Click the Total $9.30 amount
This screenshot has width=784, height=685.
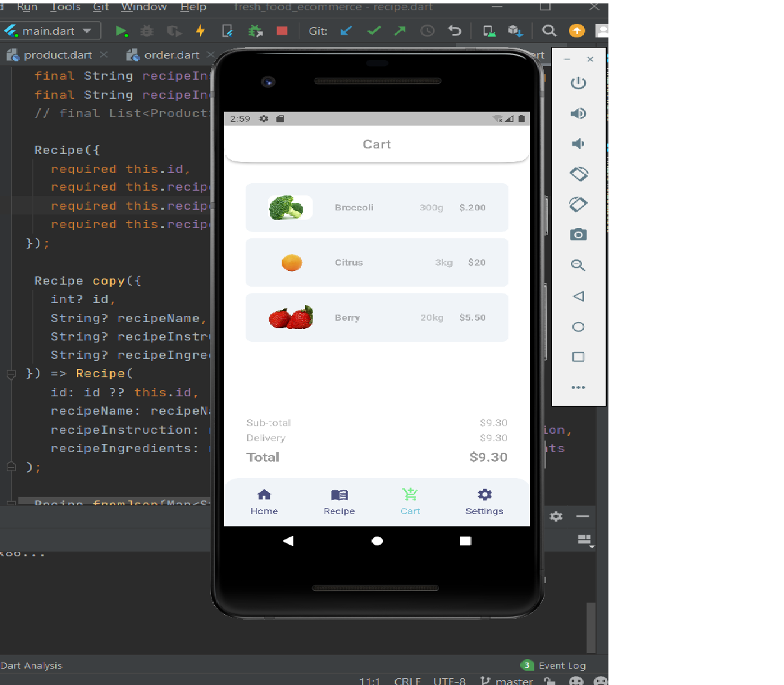click(489, 458)
